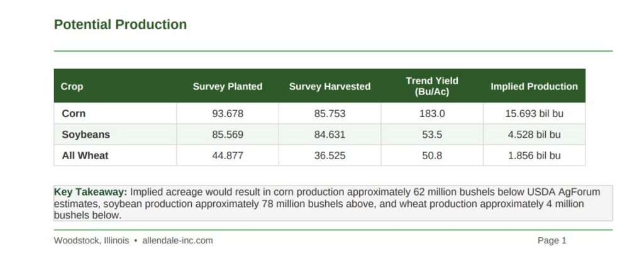Screen dimensions: 644x273
Task: Select the Soybeans row label
Action: point(86,135)
